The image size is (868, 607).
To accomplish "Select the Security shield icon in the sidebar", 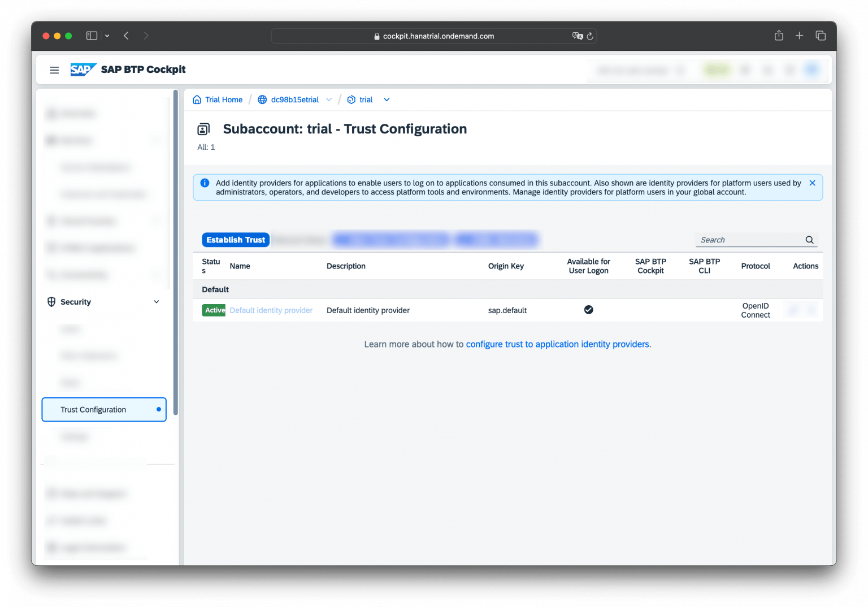I will [51, 301].
